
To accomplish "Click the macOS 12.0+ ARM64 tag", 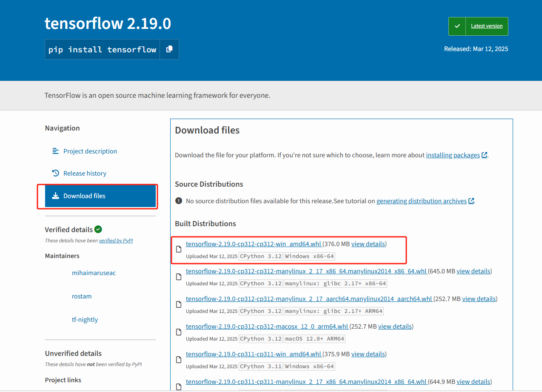I will 314,339.
